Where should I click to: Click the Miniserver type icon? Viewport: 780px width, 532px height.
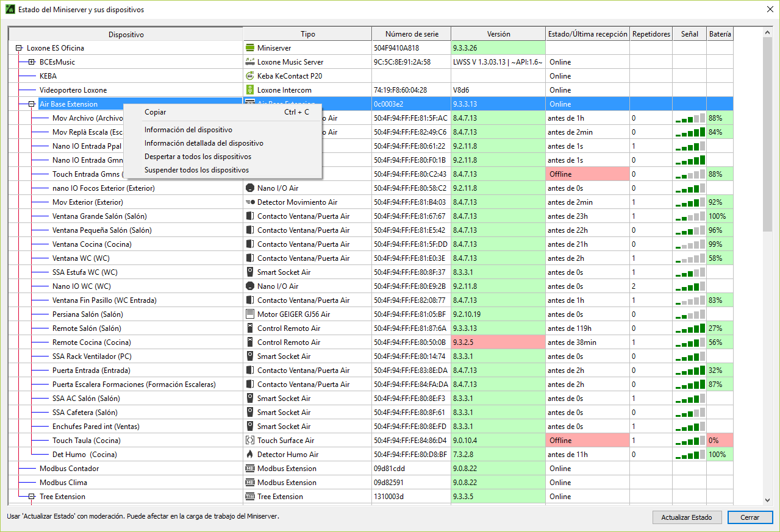point(249,48)
